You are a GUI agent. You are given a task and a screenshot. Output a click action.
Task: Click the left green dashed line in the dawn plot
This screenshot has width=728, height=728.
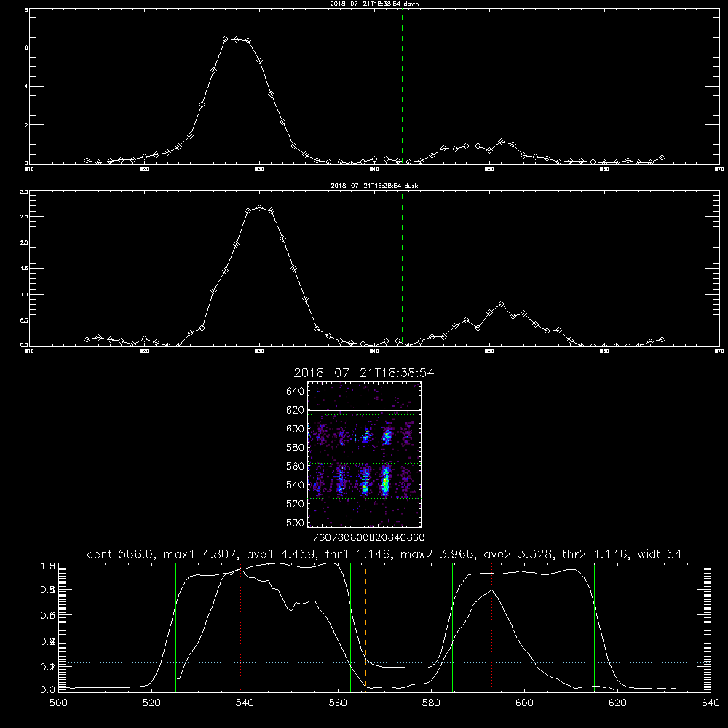click(232, 86)
